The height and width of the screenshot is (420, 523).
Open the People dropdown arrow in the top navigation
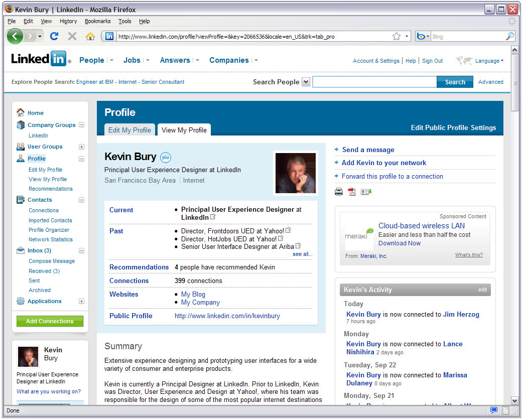(x=112, y=60)
